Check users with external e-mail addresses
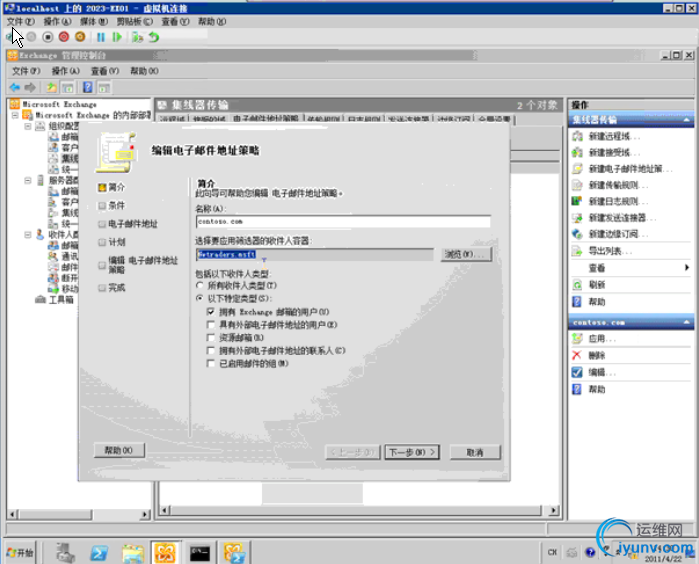This screenshot has width=699, height=564. pyautogui.click(x=210, y=325)
